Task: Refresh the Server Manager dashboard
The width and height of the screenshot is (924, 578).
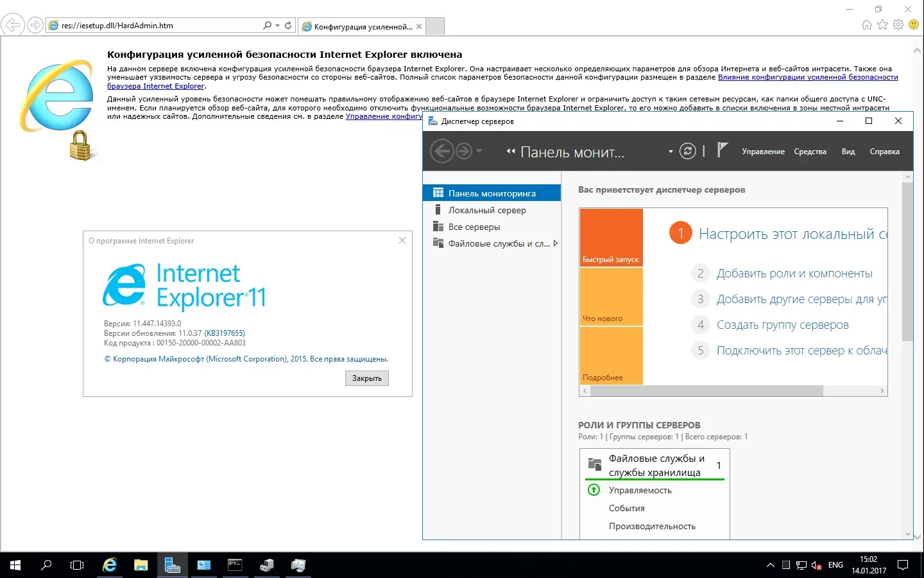Action: pyautogui.click(x=688, y=152)
